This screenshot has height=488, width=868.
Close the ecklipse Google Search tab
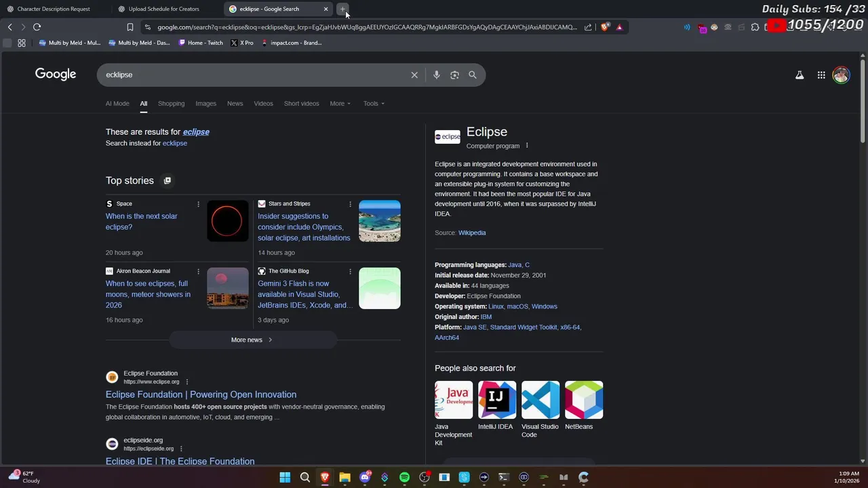pos(325,9)
